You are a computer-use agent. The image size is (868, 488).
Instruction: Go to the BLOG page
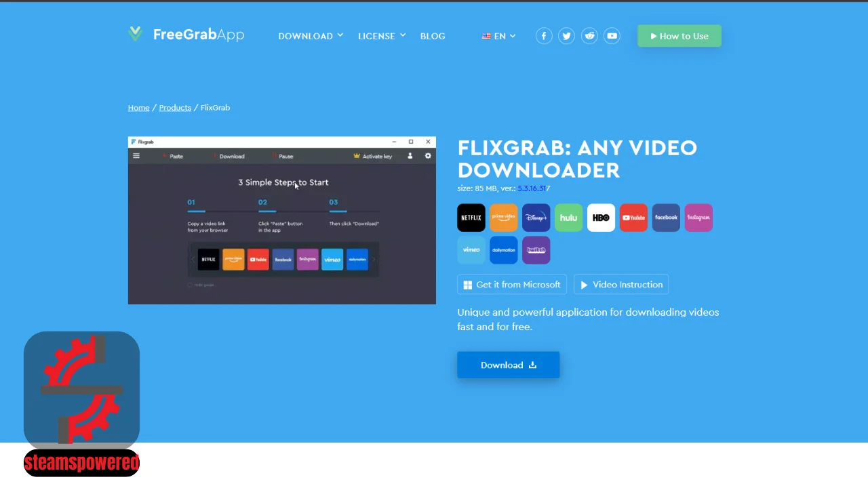[433, 36]
